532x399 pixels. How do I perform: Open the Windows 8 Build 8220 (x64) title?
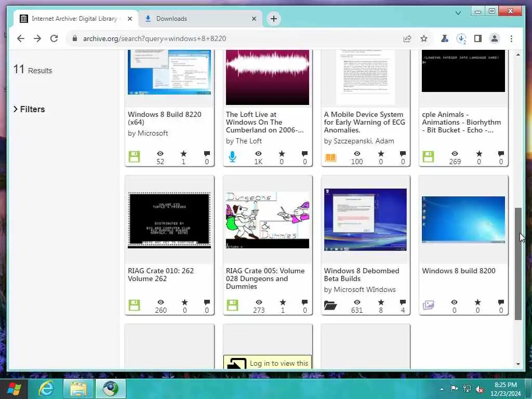(165, 118)
